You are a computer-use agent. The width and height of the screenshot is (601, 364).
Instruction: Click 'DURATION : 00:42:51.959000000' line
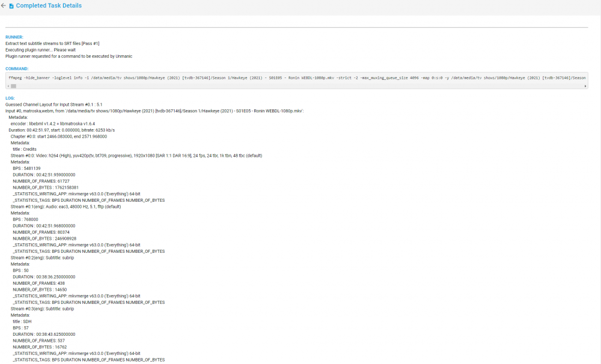(44, 175)
